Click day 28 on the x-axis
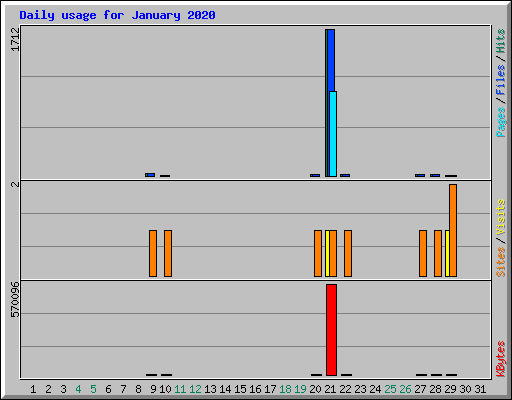Viewport: 512px width, 400px height. tap(435, 389)
